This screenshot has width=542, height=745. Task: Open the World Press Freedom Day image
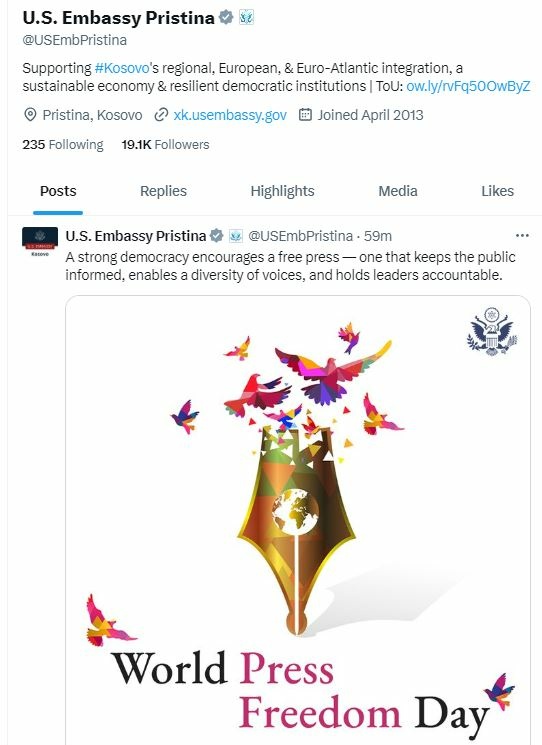pyautogui.click(x=298, y=520)
